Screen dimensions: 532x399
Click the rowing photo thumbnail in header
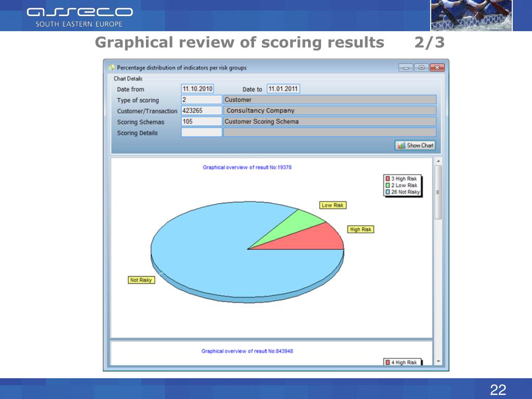(471, 15)
